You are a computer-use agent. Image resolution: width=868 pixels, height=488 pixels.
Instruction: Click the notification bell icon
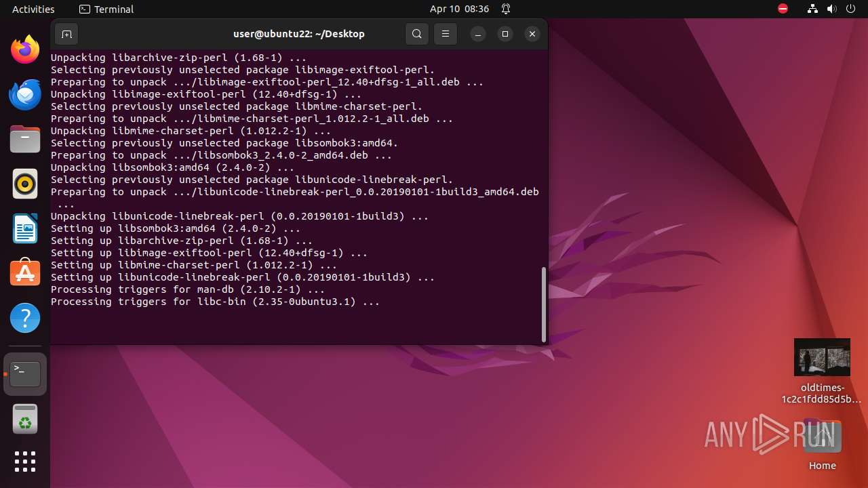coord(506,9)
